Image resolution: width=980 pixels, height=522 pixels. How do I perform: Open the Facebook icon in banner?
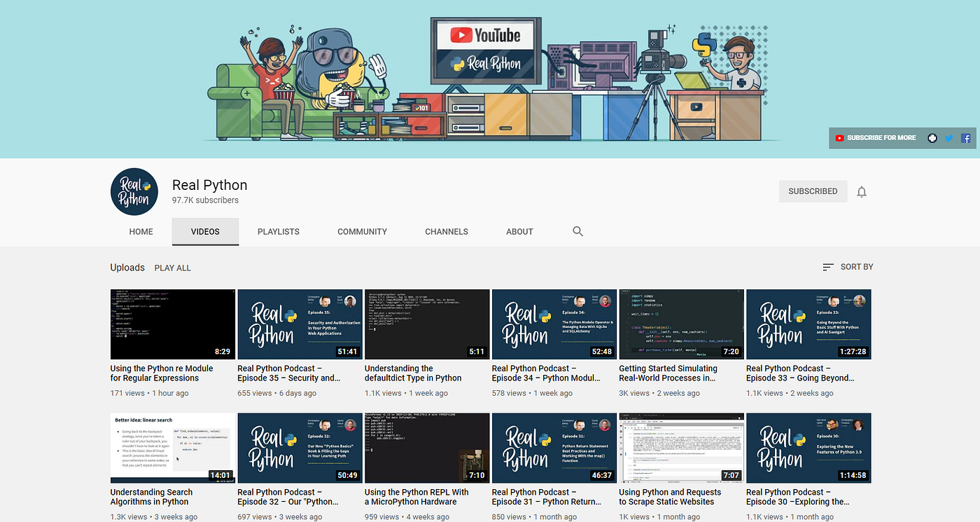[965, 138]
